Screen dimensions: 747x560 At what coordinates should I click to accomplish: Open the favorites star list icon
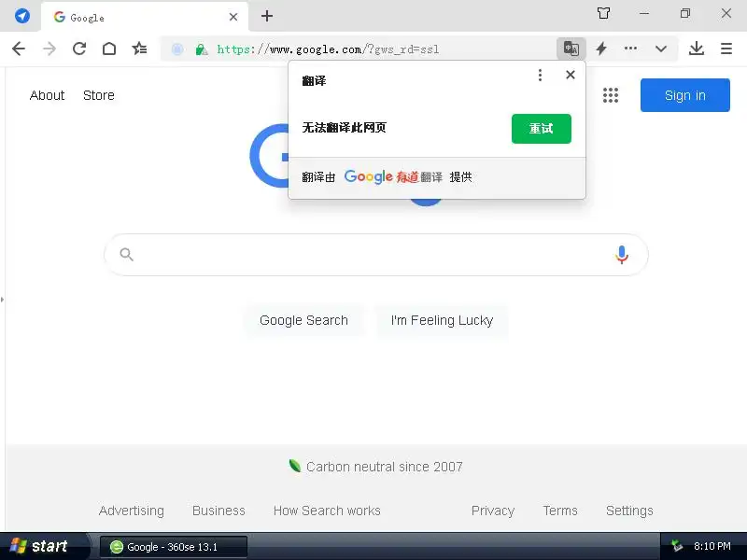(139, 49)
